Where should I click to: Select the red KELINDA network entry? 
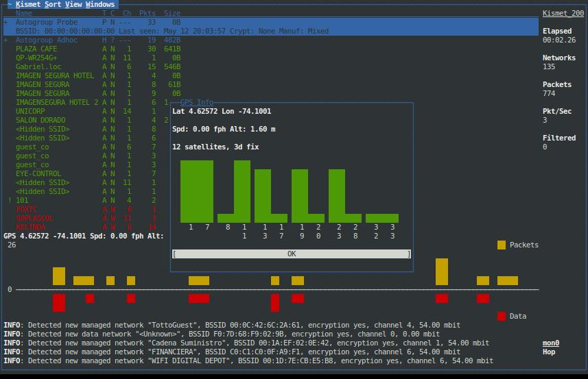pos(31,227)
